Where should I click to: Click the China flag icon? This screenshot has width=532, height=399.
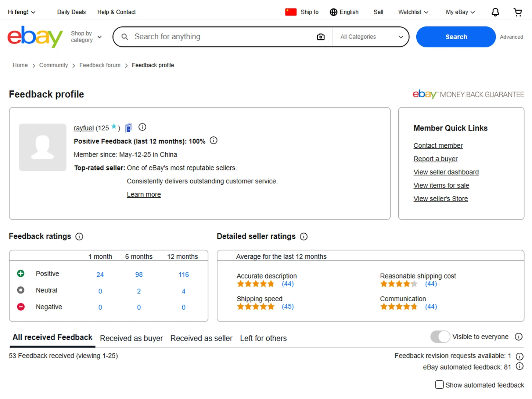click(x=291, y=12)
